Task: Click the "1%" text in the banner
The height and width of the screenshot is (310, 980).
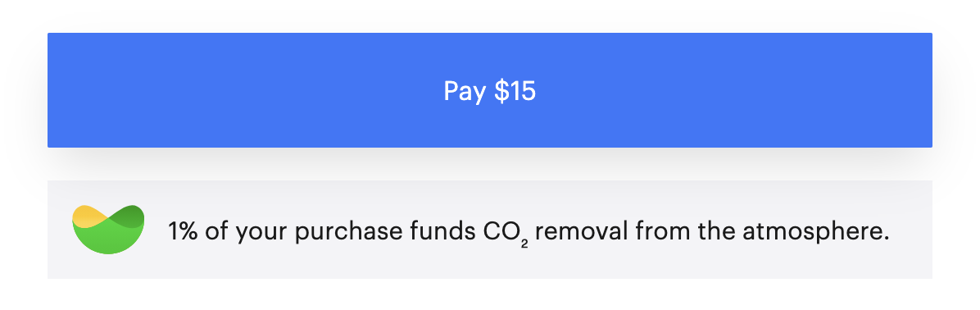Action: (x=183, y=232)
